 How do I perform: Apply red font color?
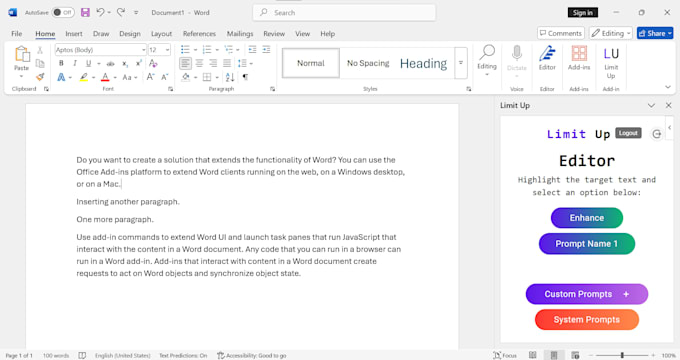click(x=105, y=77)
